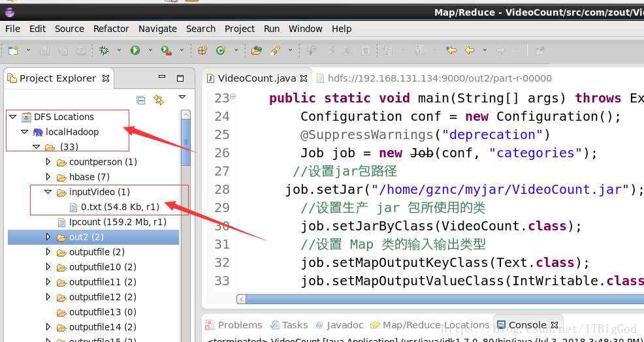644x342 pixels.
Task: Open the External Tools dropdown arrow
Action: click(182, 50)
